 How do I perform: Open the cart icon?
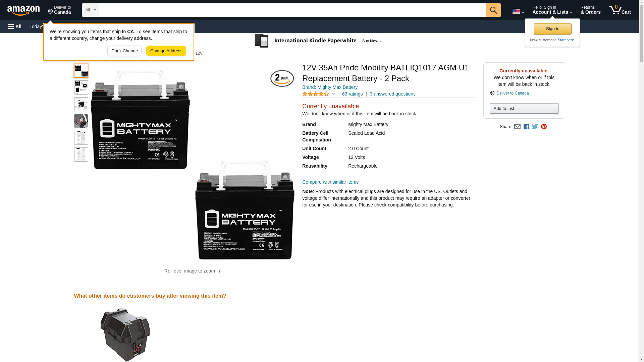tap(620, 10)
